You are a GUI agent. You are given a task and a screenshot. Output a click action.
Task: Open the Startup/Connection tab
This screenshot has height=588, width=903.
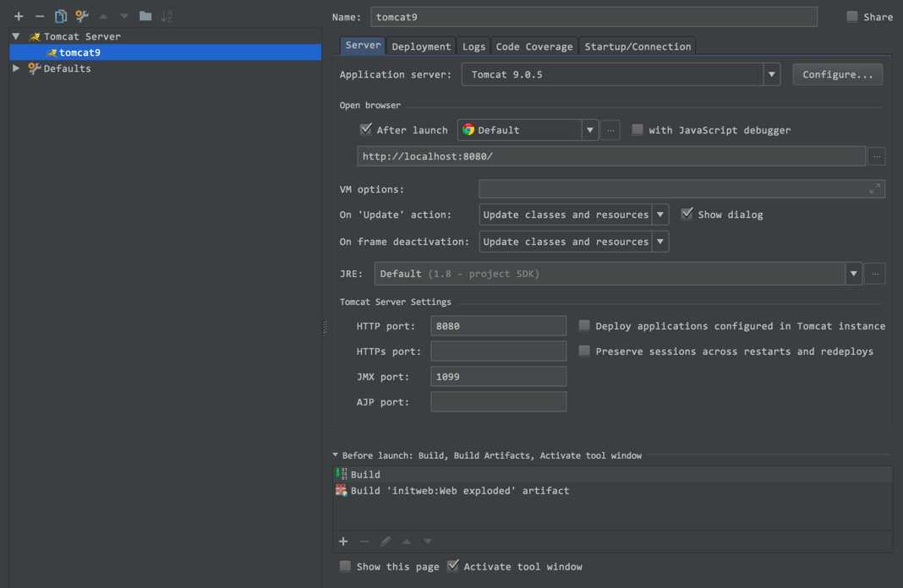(x=638, y=46)
